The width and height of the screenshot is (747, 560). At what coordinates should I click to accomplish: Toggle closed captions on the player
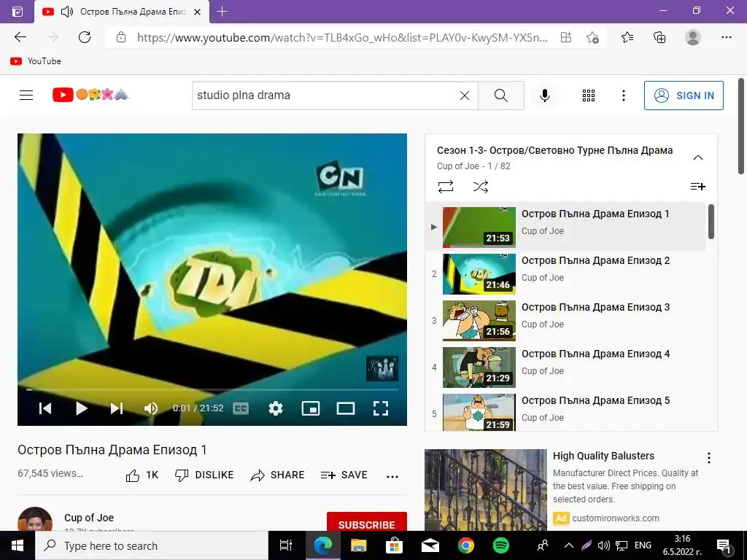[241, 408]
